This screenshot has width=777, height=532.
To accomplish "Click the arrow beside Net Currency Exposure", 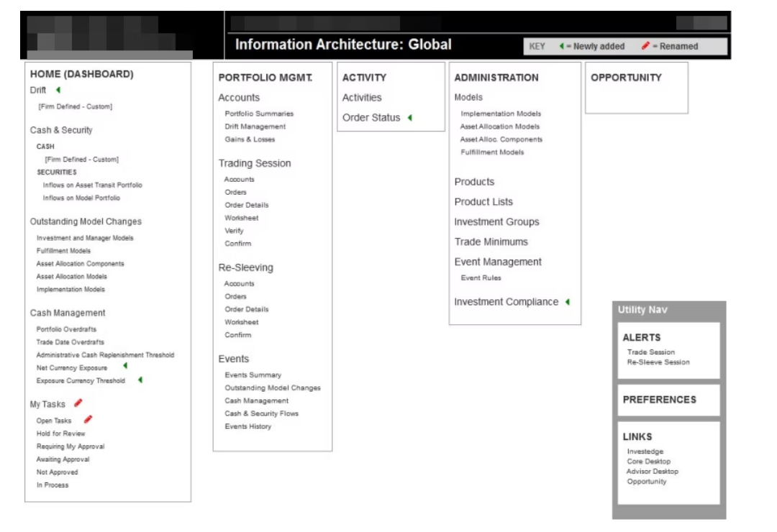I will coord(124,365).
